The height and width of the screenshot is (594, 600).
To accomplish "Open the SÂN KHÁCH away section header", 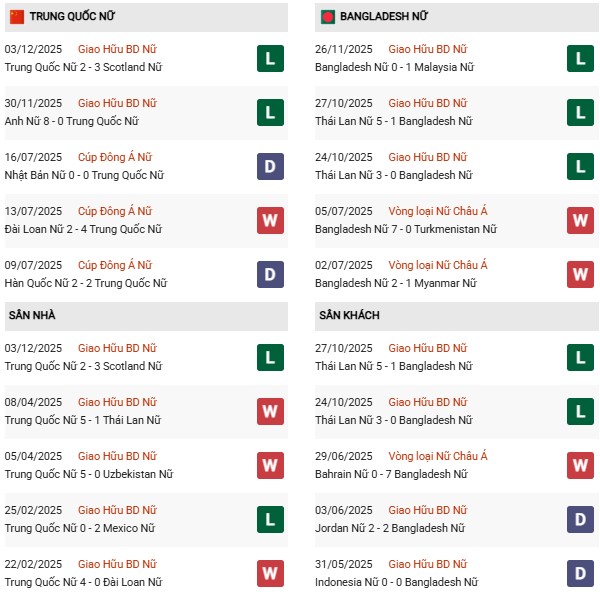I will [349, 315].
